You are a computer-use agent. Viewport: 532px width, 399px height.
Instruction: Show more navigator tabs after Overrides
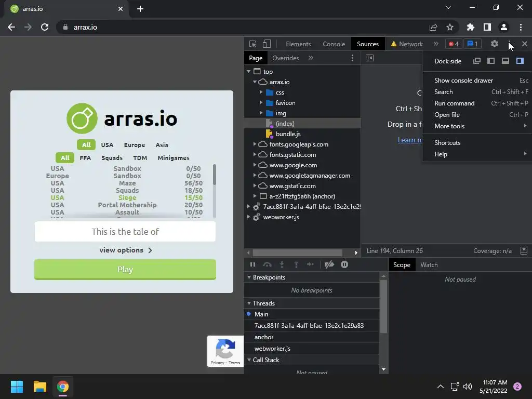[311, 58]
